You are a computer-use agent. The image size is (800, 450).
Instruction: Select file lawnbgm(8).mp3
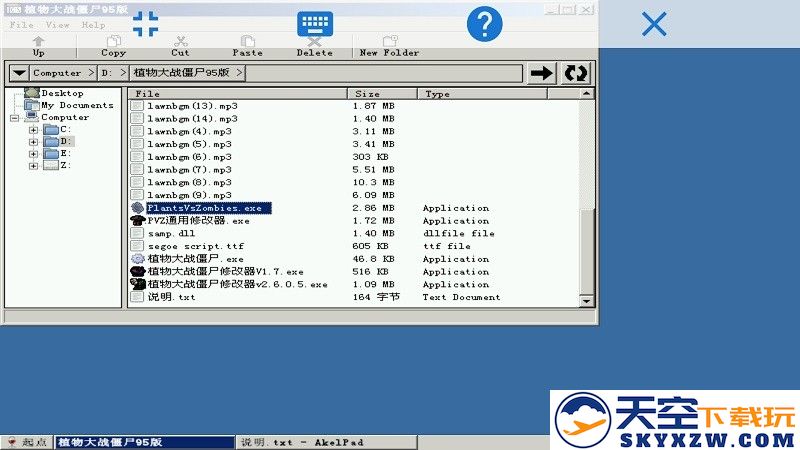point(189,182)
